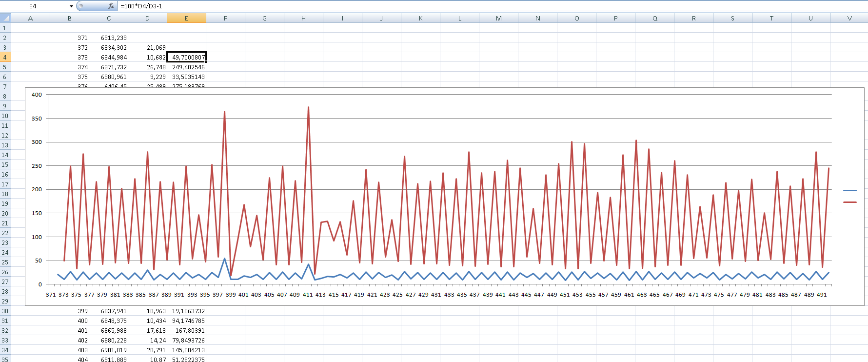
Task: Click cell containing 167,80391
Action: 186,330
